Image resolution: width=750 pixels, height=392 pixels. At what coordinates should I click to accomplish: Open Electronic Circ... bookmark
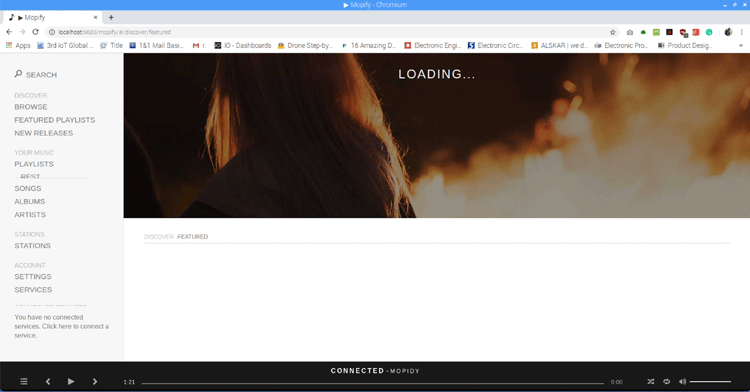[496, 45]
